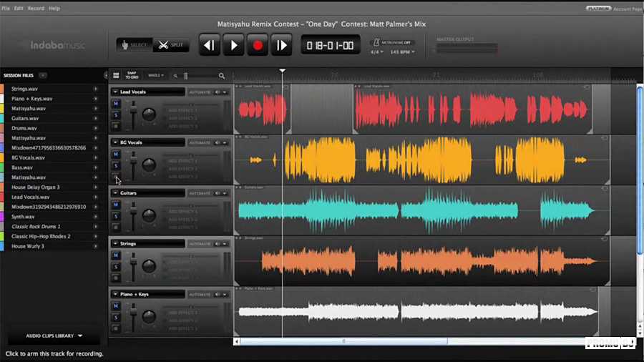The width and height of the screenshot is (644, 362).
Task: Collapse the BG Vocals track arrow
Action: pos(115,142)
